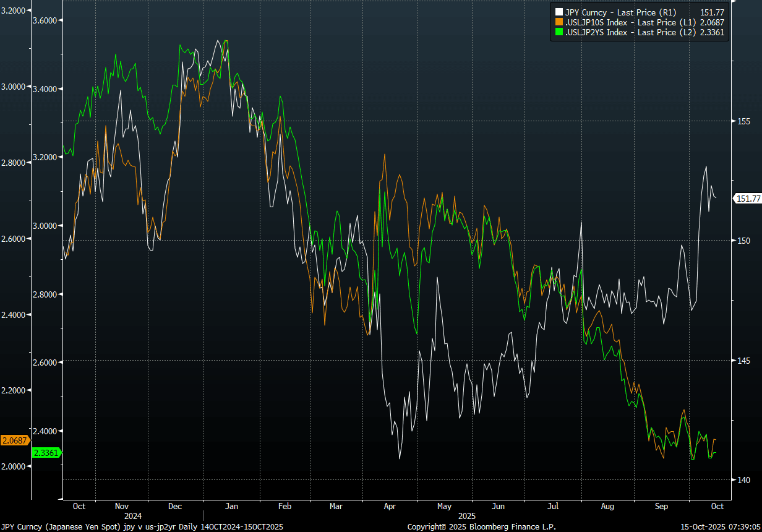
Task: Click the orange .USLJP10S legend swatch
Action: point(559,22)
